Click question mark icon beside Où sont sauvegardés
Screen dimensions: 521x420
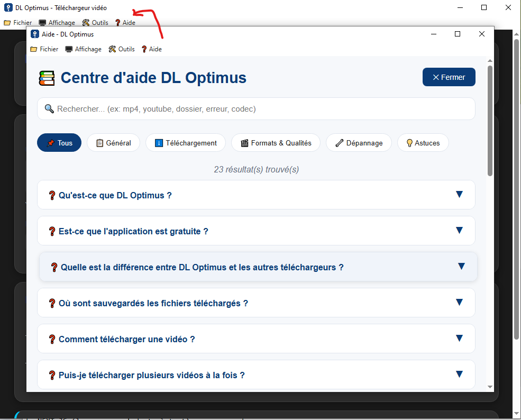52,304
